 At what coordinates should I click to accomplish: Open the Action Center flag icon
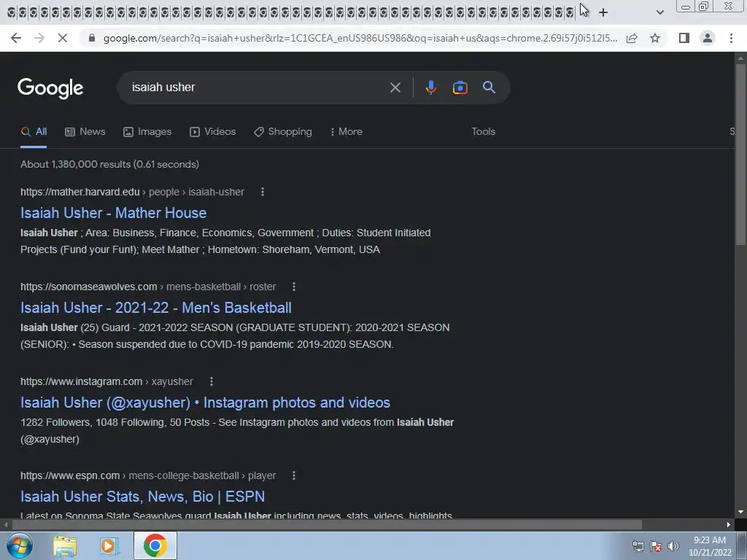point(656,546)
